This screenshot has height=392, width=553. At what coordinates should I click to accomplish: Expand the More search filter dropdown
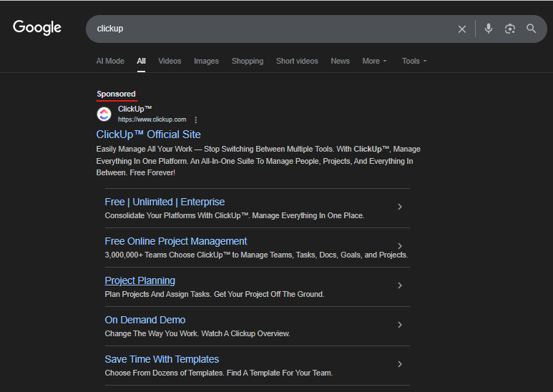pos(374,61)
